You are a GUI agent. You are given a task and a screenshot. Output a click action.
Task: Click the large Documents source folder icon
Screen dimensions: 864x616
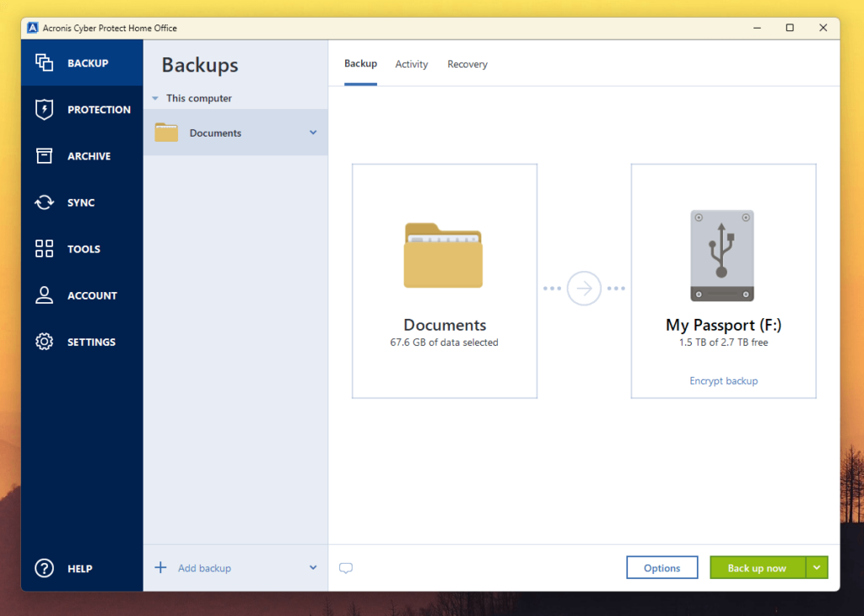coord(443,255)
